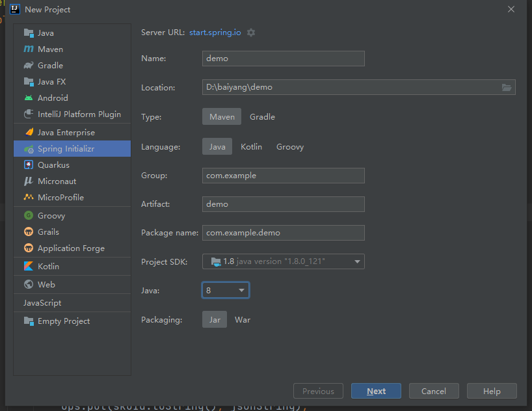Click the Gradle elephant icon
The width and height of the screenshot is (532, 411).
[x=29, y=66]
